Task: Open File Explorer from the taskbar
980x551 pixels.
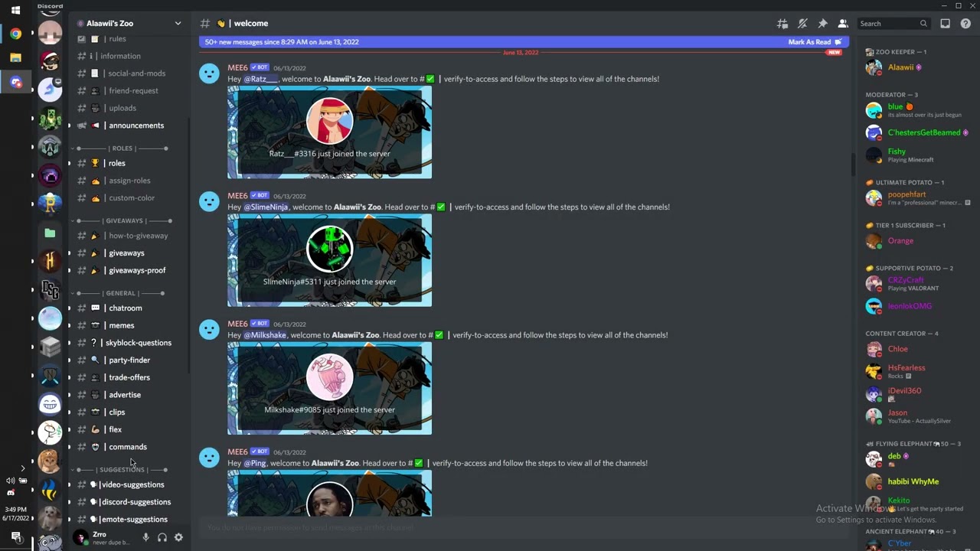Action: tap(15, 57)
